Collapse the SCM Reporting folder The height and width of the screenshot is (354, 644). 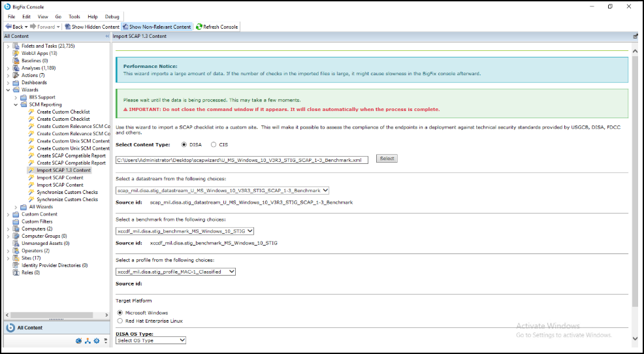[16, 105]
